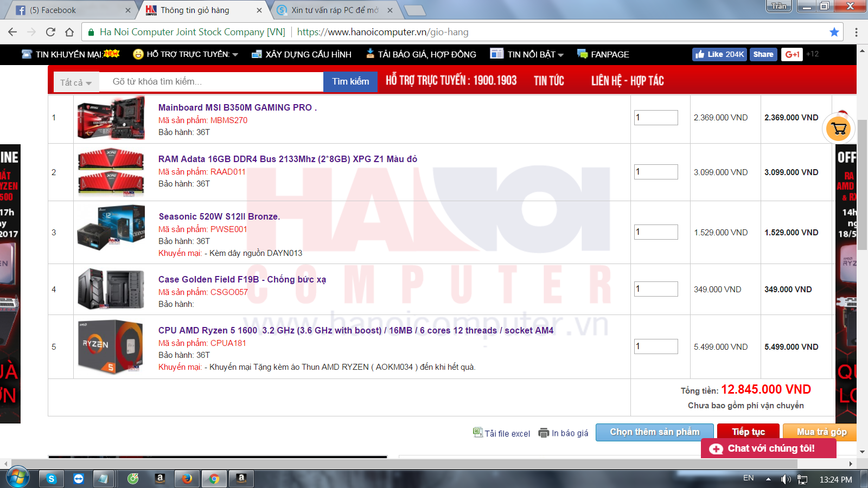868x488 pixels.
Task: Go back to the previous page
Action: click(13, 32)
